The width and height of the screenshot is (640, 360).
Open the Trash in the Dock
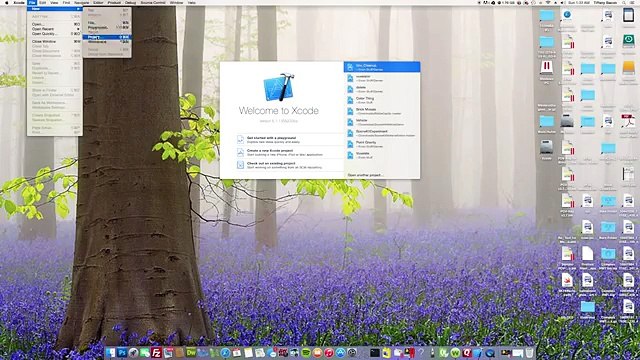pyautogui.click(x=529, y=353)
